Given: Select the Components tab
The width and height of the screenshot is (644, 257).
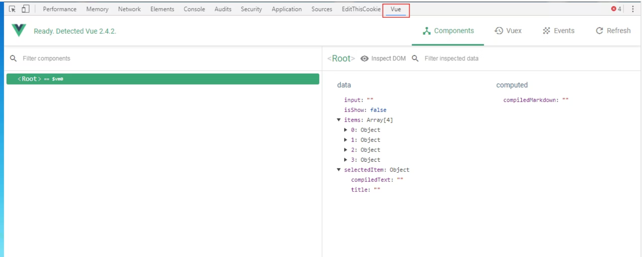Looking at the screenshot, I should pos(448,31).
